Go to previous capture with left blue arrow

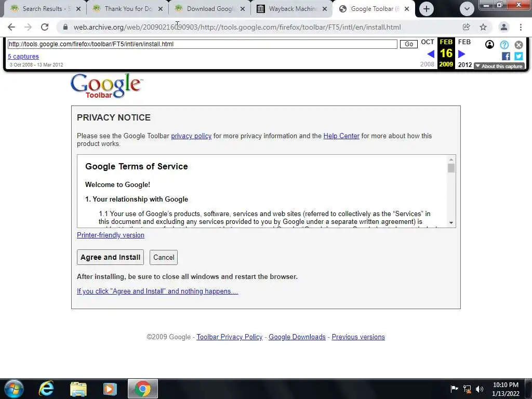point(431,54)
